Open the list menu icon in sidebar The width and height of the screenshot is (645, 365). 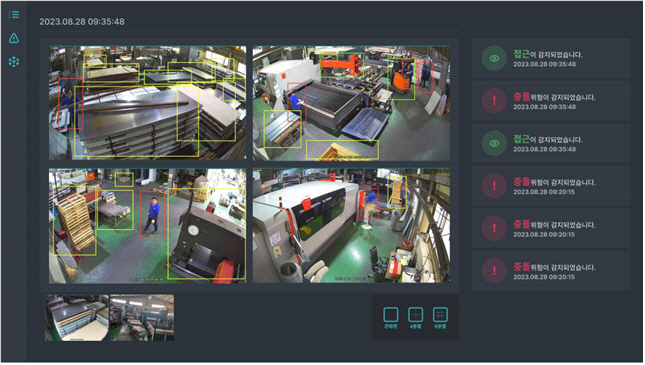pyautogui.click(x=14, y=15)
